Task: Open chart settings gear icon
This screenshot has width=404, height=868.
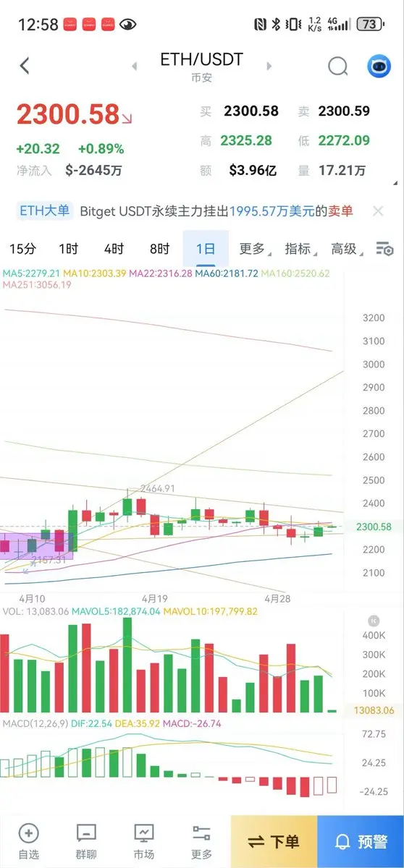Action: [384, 250]
